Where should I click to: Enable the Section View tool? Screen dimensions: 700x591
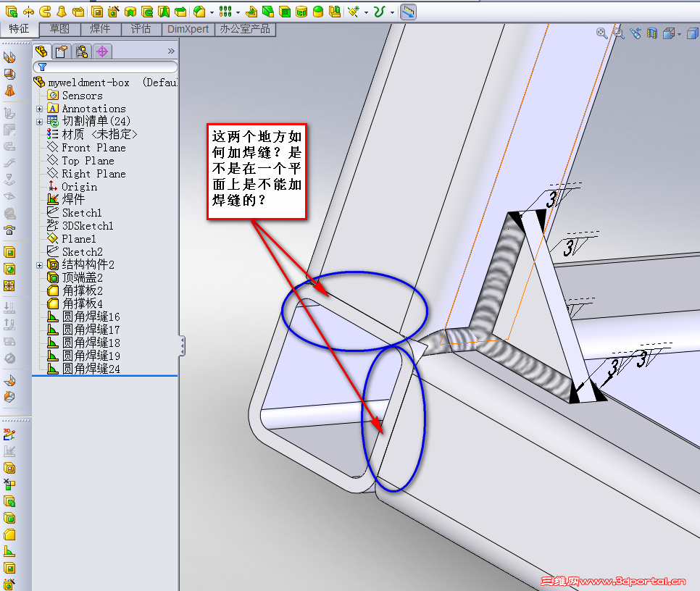(x=652, y=33)
